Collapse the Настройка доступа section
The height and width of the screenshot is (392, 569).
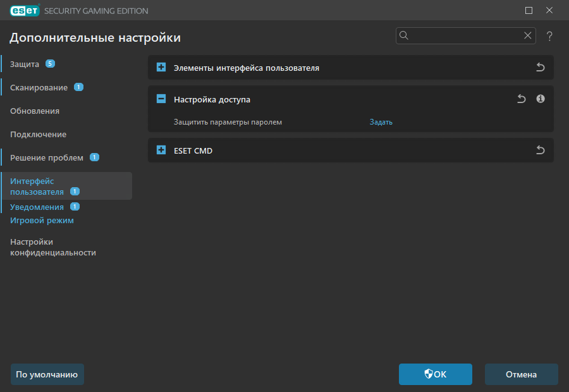click(x=161, y=99)
